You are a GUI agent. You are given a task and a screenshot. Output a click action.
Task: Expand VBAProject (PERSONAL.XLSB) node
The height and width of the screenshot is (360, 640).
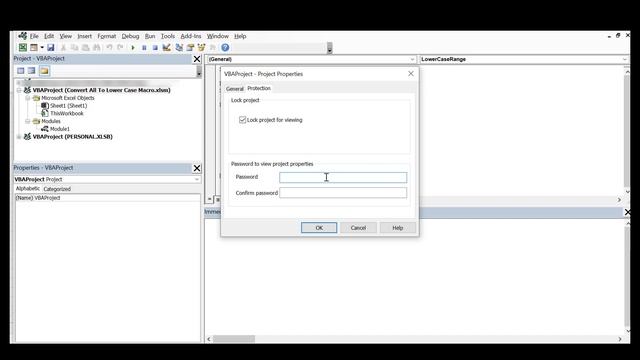pos(19,137)
